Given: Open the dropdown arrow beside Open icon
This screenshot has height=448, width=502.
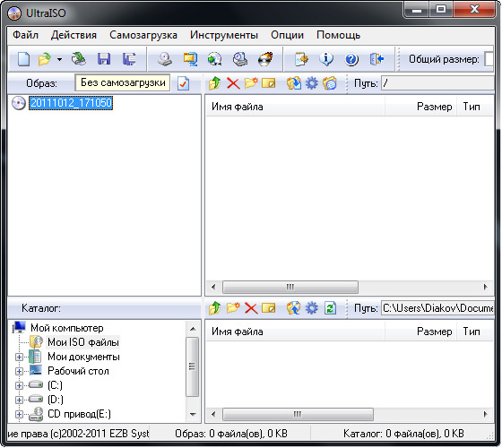Looking at the screenshot, I should point(59,59).
